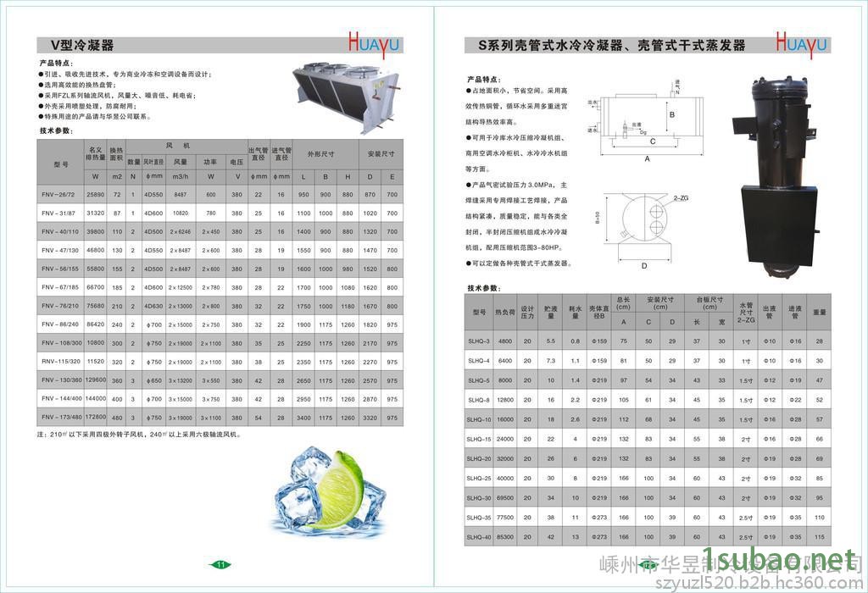This screenshot has height=593, width=868.
Task: Select model FNV-130/360 in the table
Action: point(61,380)
